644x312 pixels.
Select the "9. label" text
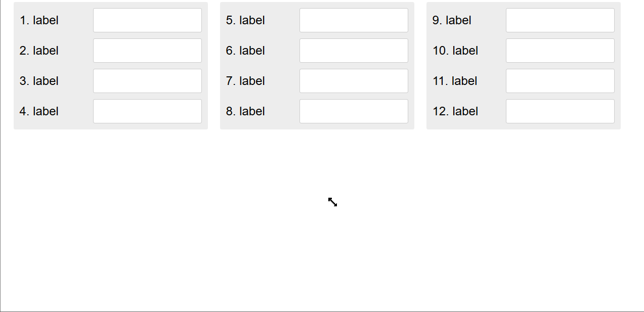[x=452, y=20]
